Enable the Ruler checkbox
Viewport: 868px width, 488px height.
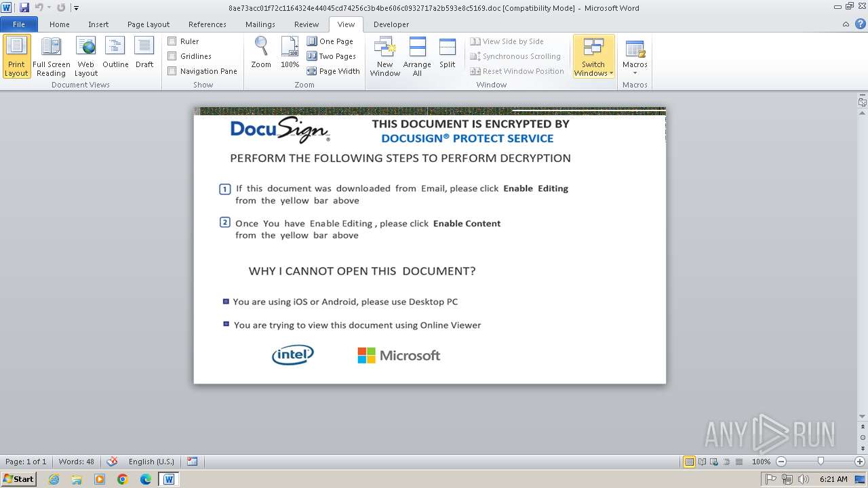pos(172,41)
